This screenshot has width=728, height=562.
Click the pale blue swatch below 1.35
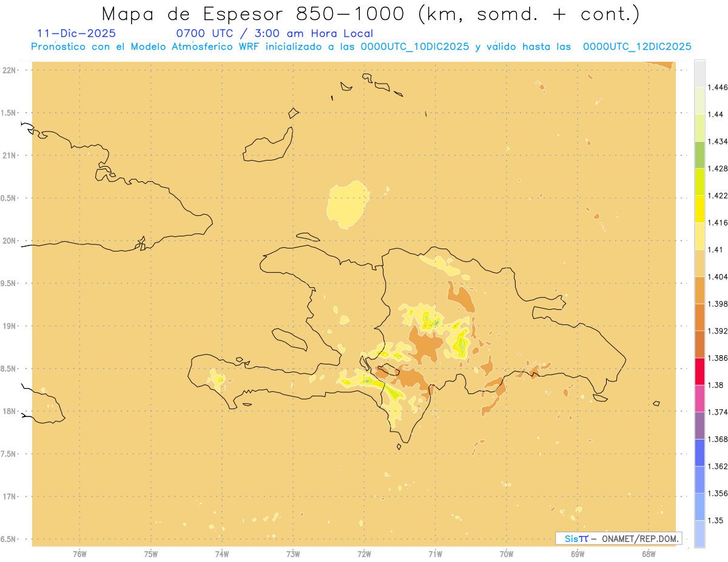click(699, 534)
